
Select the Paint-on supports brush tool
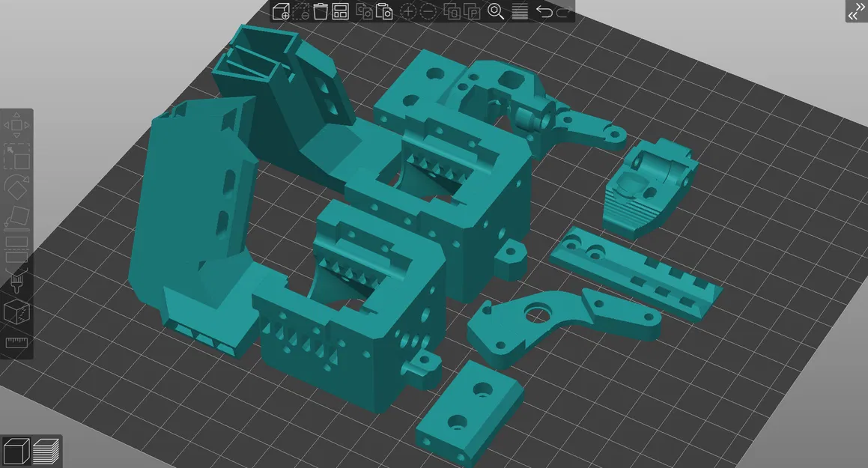16,281
